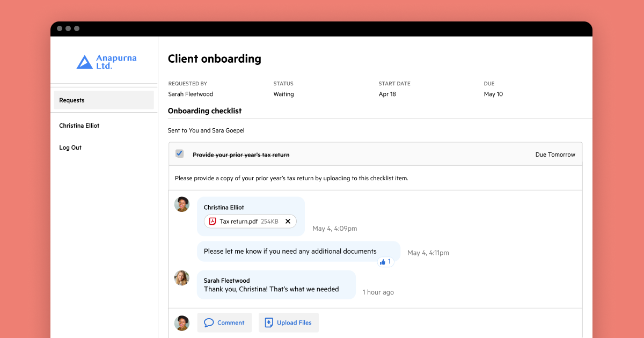The image size is (644, 338).
Task: Click the Log Out link
Action: pos(70,147)
